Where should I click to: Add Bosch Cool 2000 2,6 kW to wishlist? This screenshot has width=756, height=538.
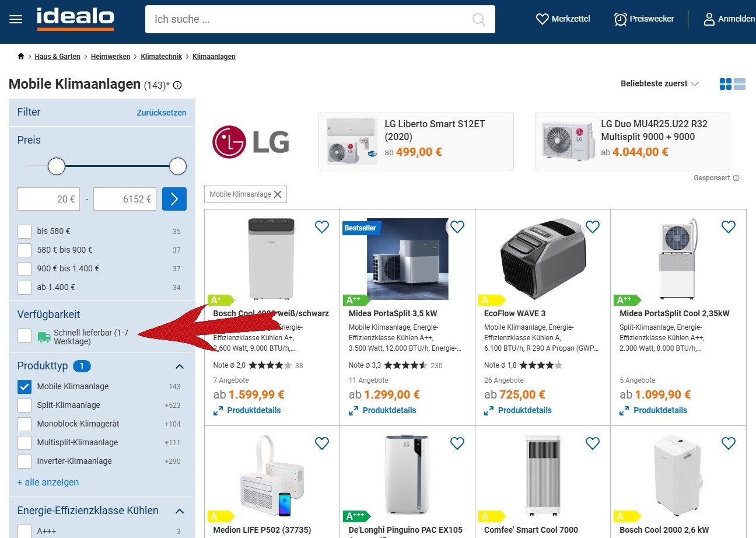729,443
